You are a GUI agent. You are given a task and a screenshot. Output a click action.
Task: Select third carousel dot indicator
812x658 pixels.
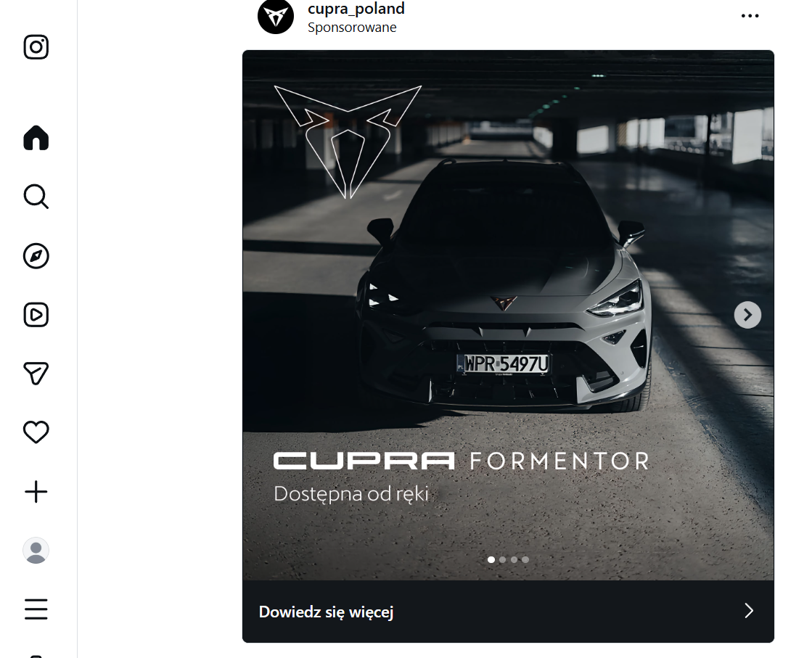(x=514, y=559)
